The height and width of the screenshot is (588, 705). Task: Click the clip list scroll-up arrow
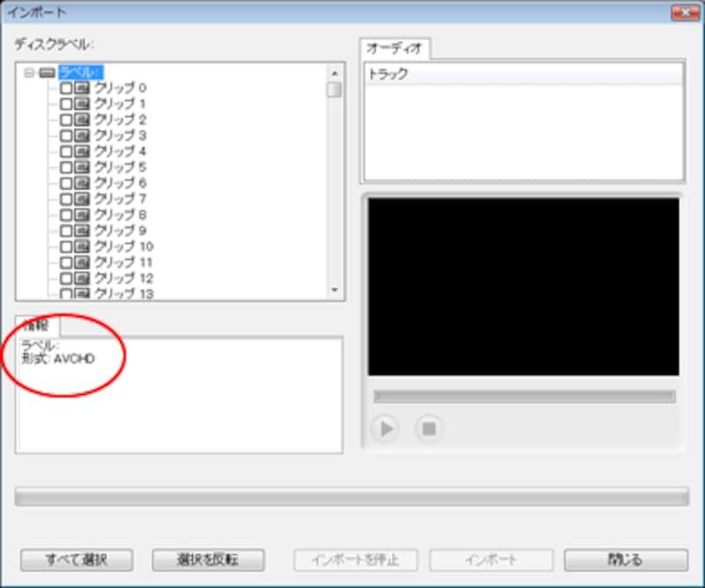tap(335, 73)
